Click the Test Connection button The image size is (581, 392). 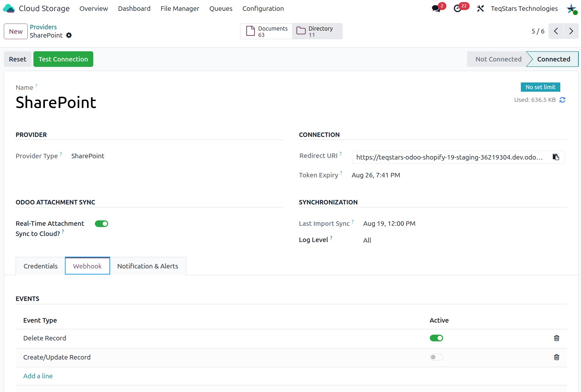click(63, 59)
